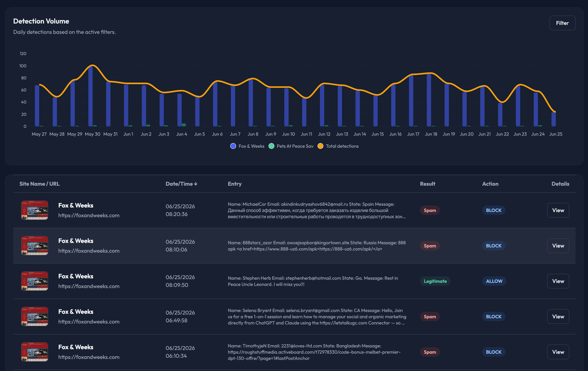Click the Jun 7 x-axis label
Viewport: 588px width, 371px height.
click(235, 134)
